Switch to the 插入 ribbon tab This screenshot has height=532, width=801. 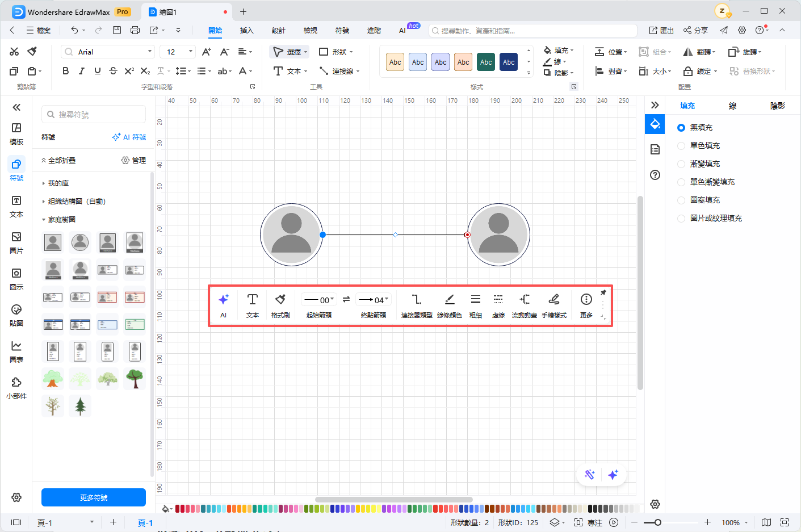click(246, 31)
